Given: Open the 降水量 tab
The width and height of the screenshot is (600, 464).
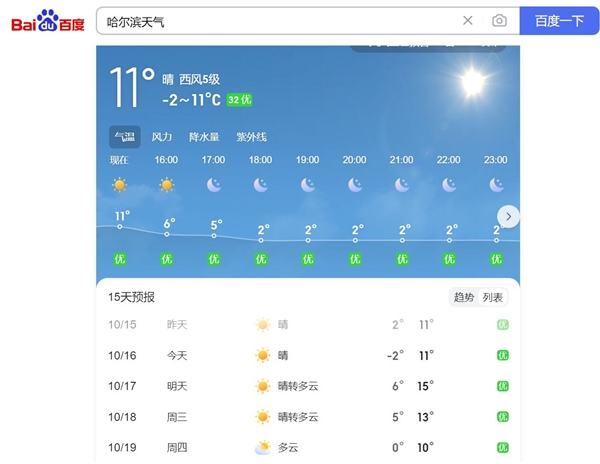Looking at the screenshot, I should tap(204, 137).
